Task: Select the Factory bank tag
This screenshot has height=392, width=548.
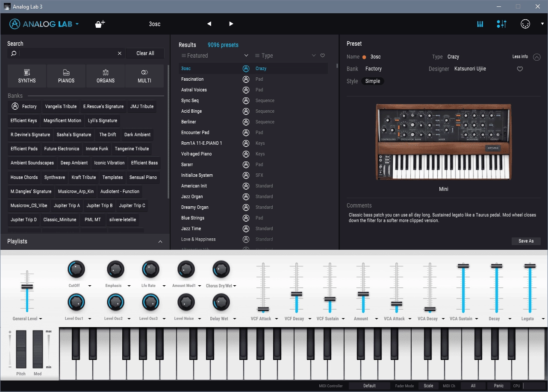Action: tap(24, 106)
